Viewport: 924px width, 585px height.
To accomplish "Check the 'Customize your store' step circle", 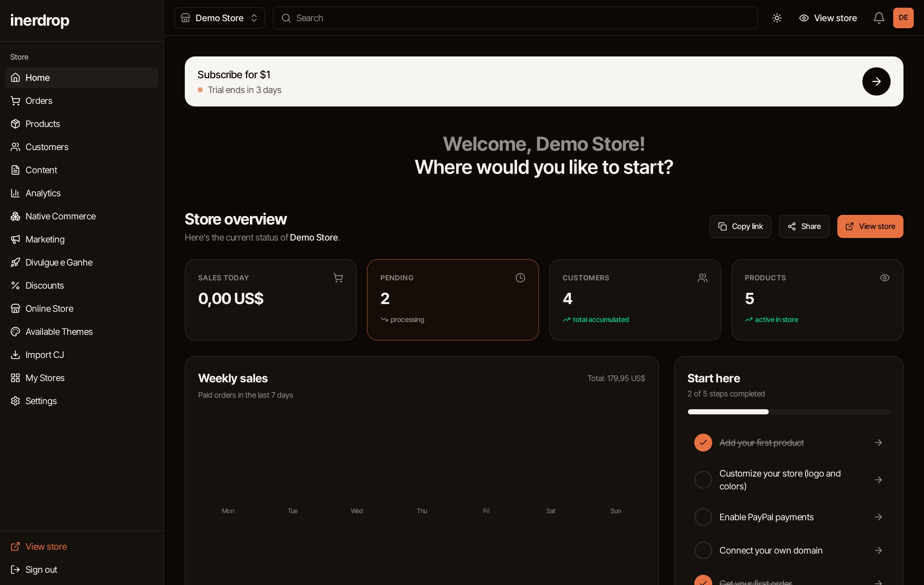I will point(703,480).
